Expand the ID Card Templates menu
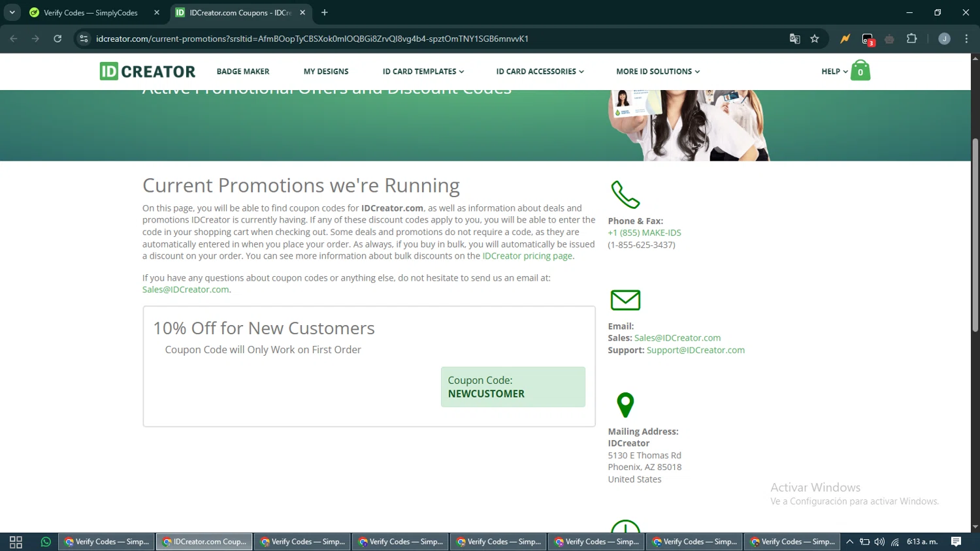Viewport: 980px width, 551px height. (423, 72)
